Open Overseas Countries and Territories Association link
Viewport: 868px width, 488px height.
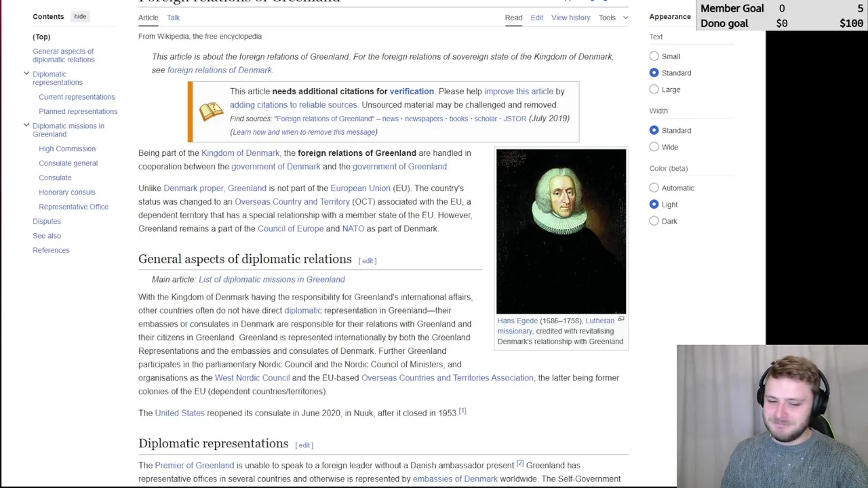tap(447, 378)
